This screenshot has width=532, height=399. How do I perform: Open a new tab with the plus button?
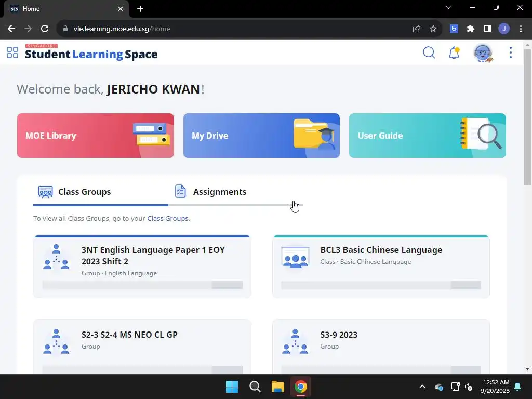[140, 9]
